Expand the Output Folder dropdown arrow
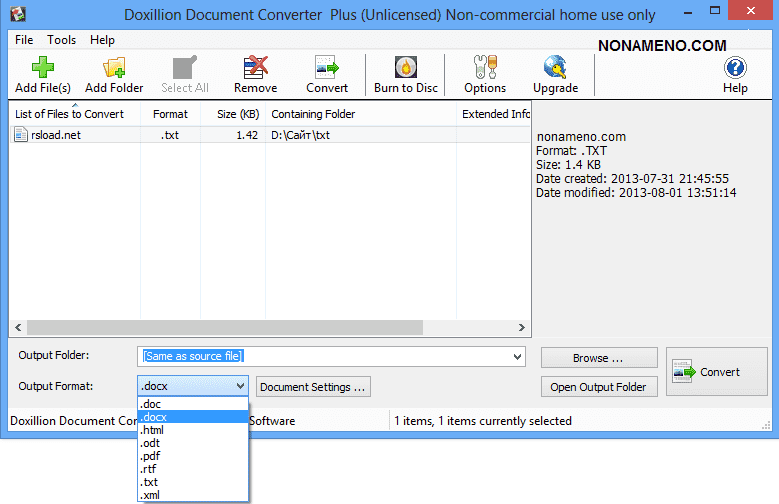This screenshot has width=779, height=504. pos(516,356)
